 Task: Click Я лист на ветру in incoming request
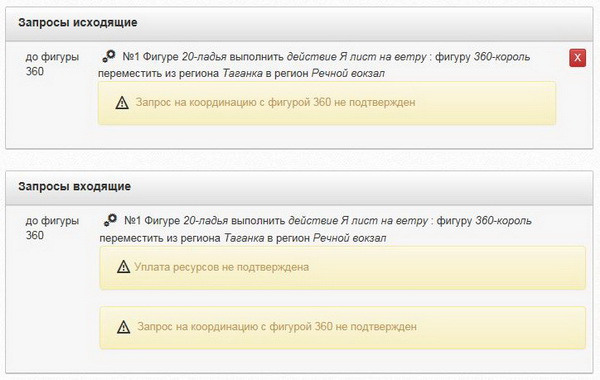[x=384, y=221]
